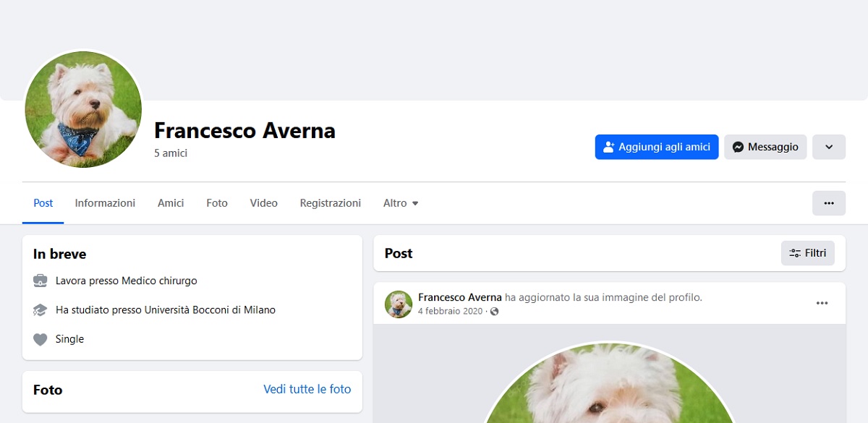Click the heart icon next to Single
The width and height of the screenshot is (868, 423).
pyautogui.click(x=40, y=338)
